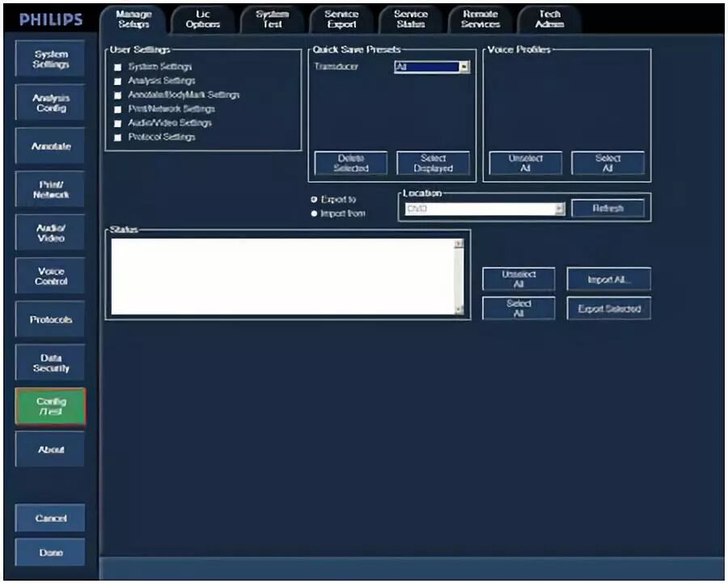Check the Analysis Settings checkbox

[118, 81]
